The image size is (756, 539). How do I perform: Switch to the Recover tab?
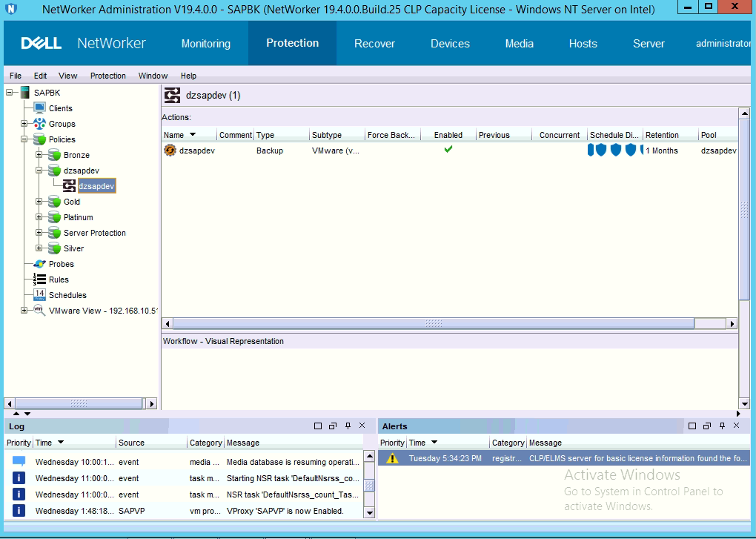tap(374, 44)
